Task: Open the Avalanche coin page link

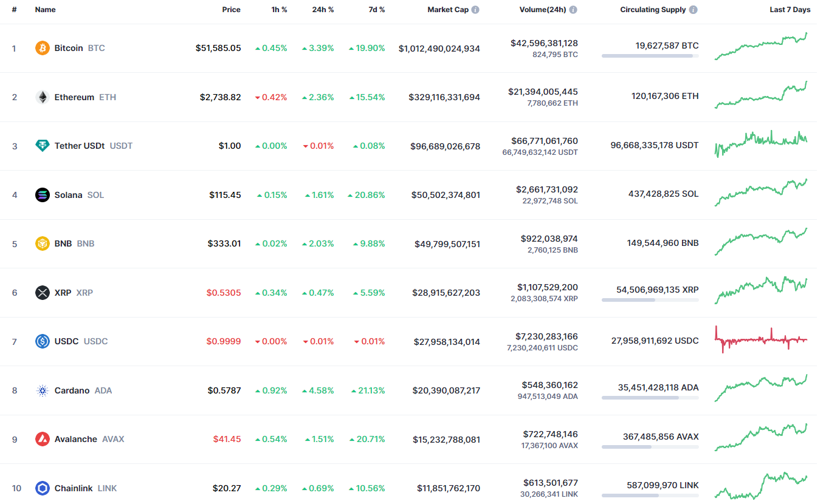Action: coord(76,439)
